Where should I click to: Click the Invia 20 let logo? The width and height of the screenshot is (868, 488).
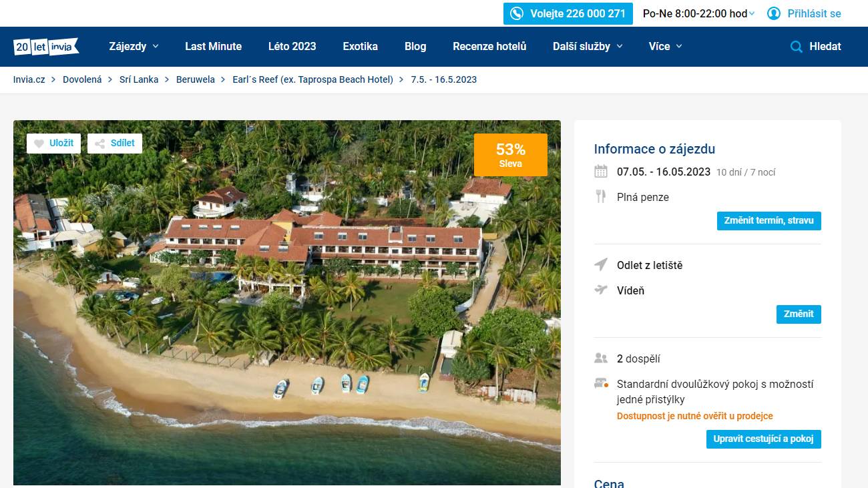pyautogui.click(x=46, y=47)
